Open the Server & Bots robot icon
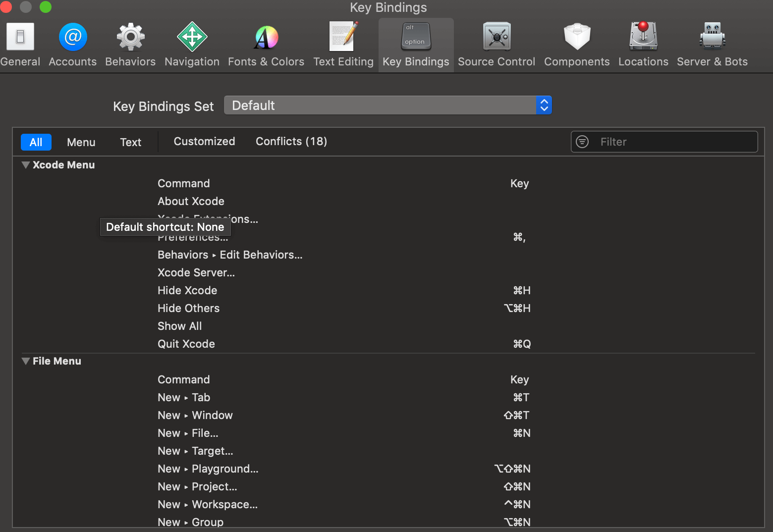773x532 pixels. (x=712, y=36)
